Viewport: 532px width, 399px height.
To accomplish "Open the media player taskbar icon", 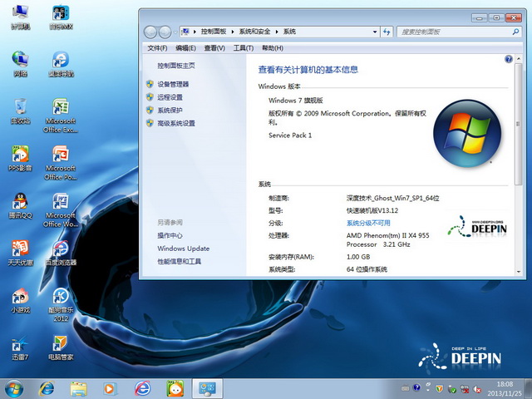I will (x=110, y=389).
